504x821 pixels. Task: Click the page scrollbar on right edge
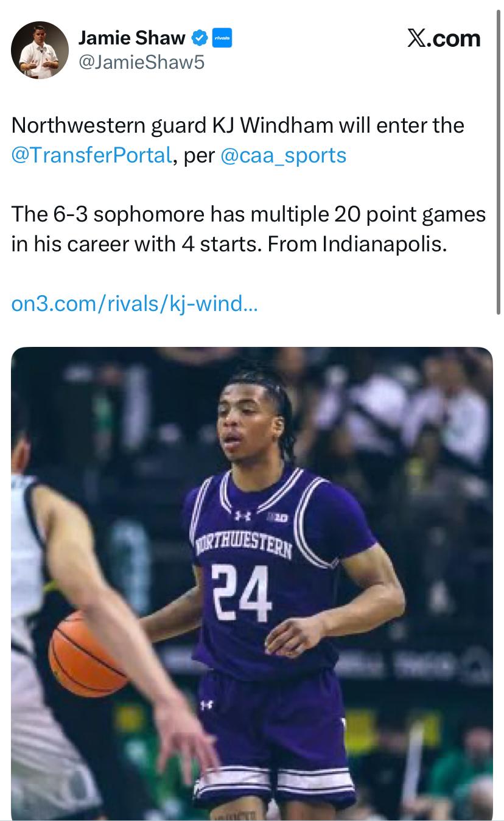[x=500, y=158]
